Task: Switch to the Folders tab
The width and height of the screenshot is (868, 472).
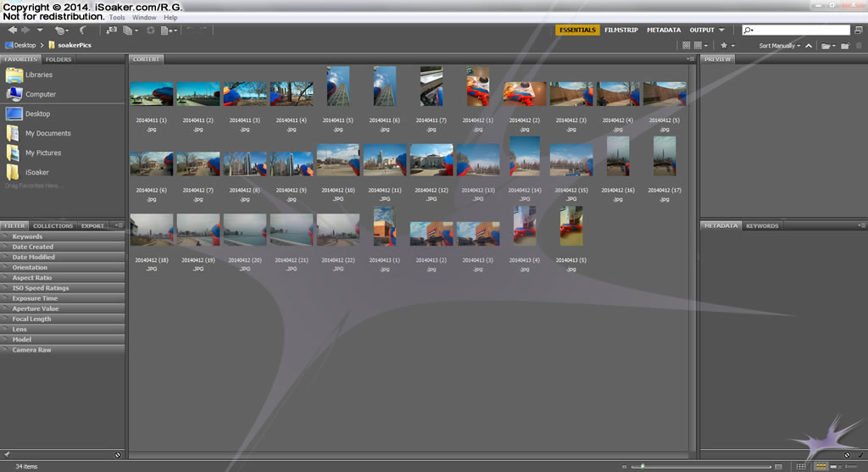Action: point(58,59)
